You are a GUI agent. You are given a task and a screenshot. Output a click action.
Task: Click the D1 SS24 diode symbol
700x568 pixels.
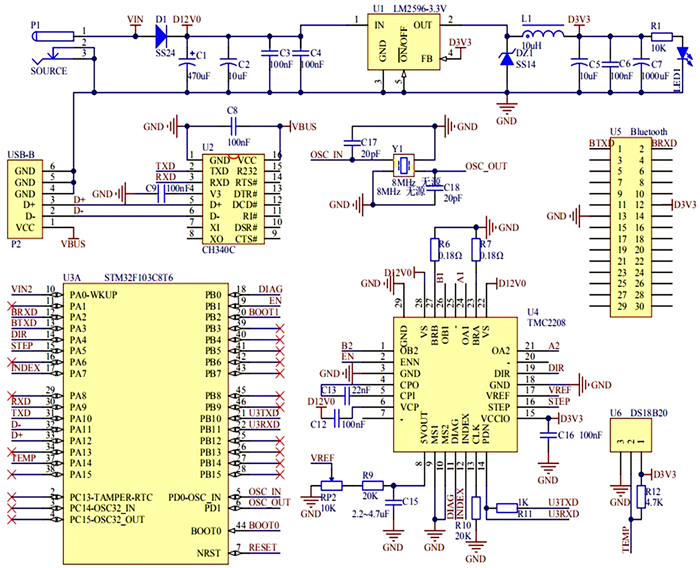tap(161, 34)
